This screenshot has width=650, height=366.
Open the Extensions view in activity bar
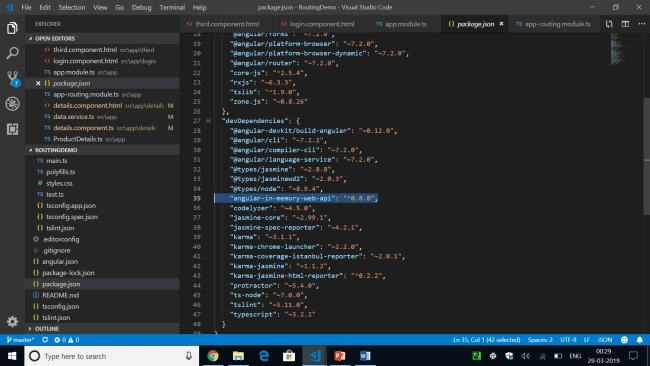tap(12, 129)
